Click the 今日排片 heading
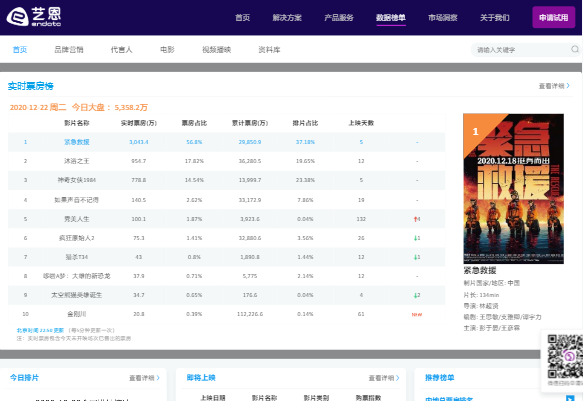The width and height of the screenshot is (583, 401). click(24, 378)
